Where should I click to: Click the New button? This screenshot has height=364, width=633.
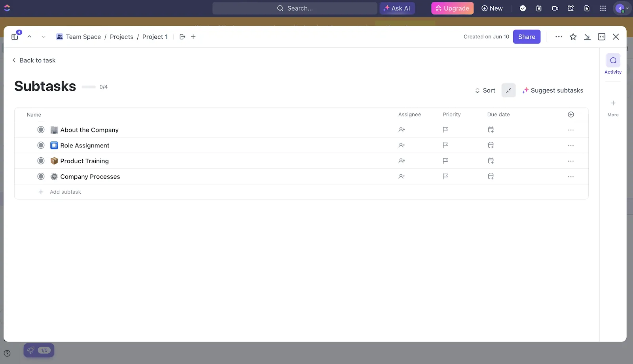pos(492,8)
